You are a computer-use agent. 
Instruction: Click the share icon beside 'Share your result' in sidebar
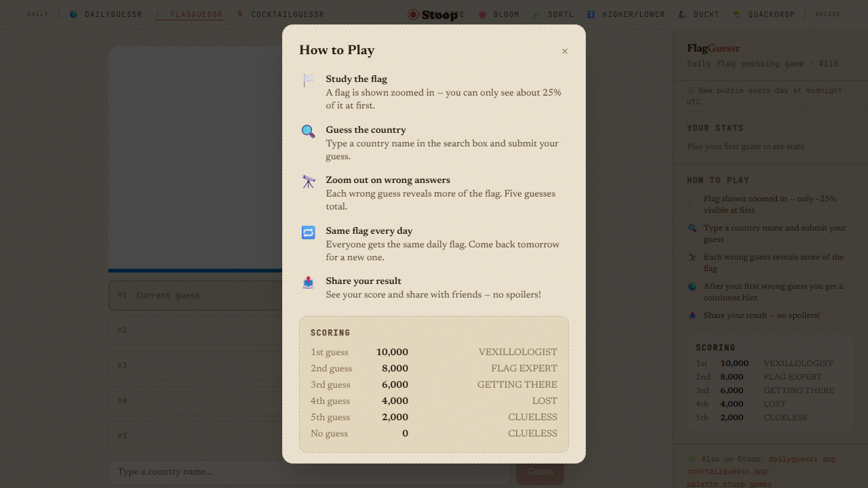point(692,316)
